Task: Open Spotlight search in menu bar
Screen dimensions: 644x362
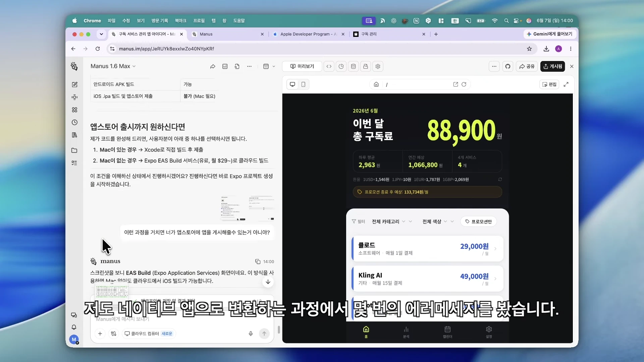Action: [x=506, y=21]
